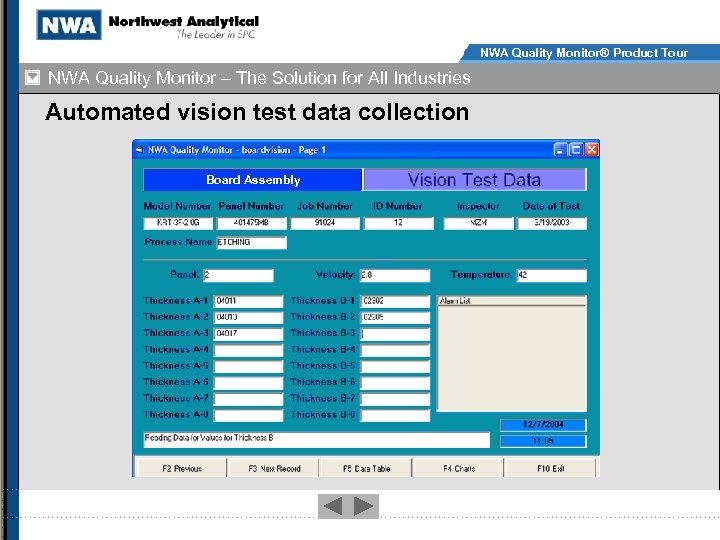Click the empty Thickness B-4 field
720x540 pixels.
point(395,350)
